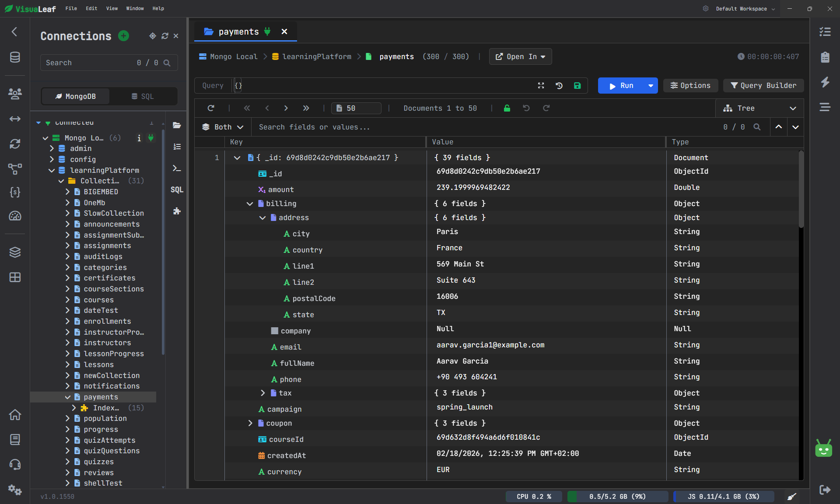
Task: Toggle the green unlock icon near pagination
Action: coord(507,108)
